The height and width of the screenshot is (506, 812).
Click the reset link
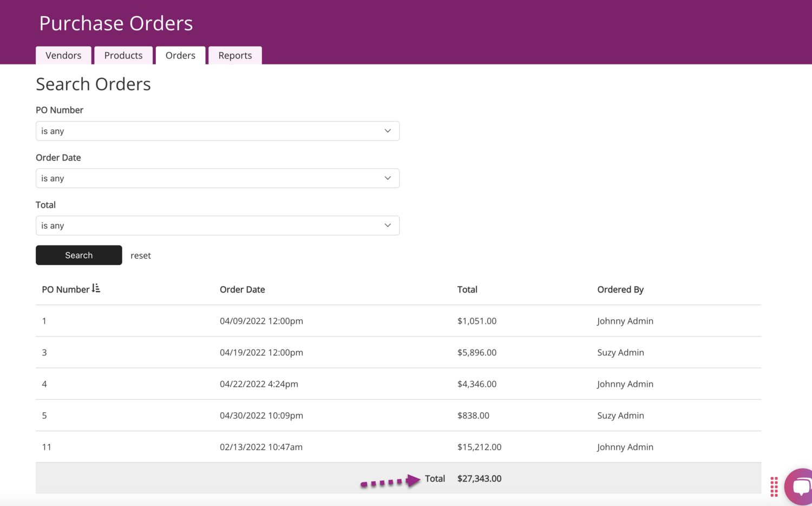coord(141,256)
